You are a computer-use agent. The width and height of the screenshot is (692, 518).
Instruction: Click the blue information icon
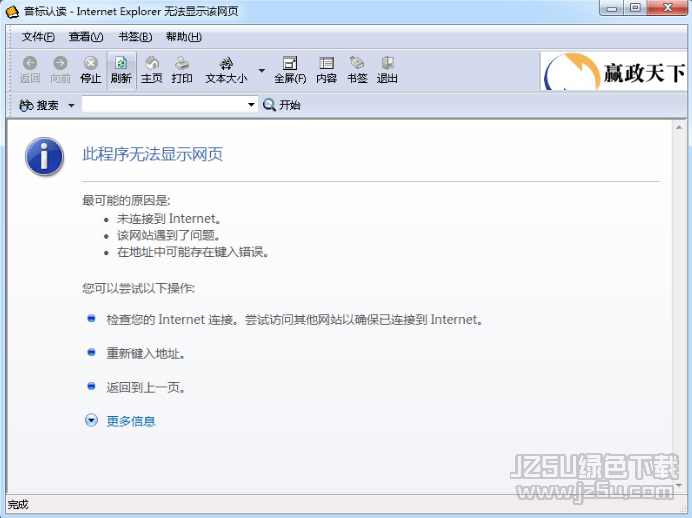45,157
